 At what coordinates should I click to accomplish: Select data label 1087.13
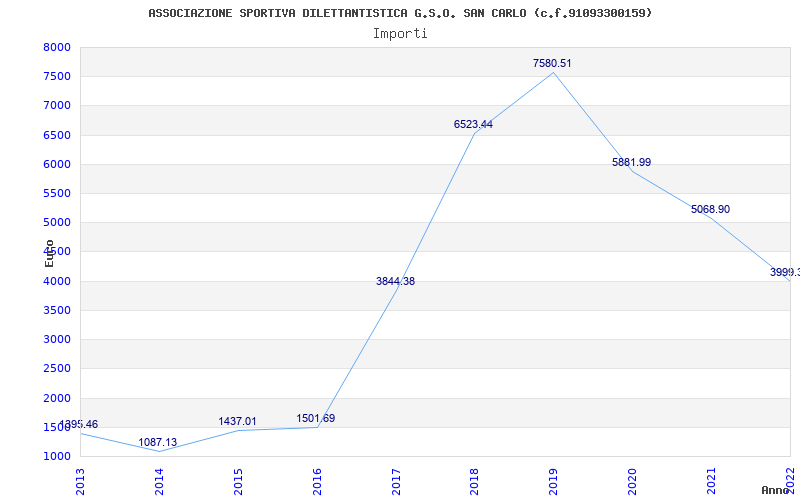(x=158, y=442)
